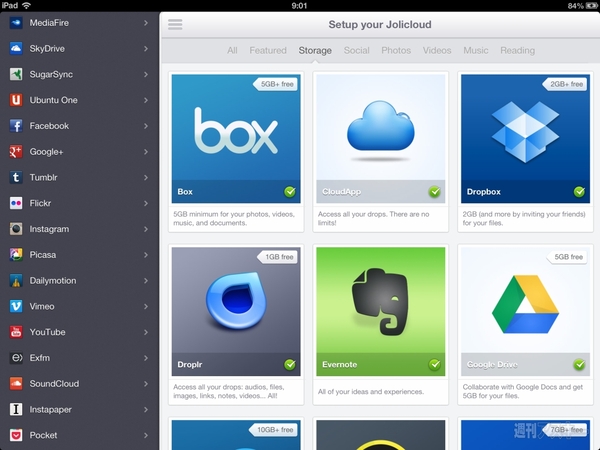
Task: Tap the Google Drive description text
Action: tap(523, 391)
